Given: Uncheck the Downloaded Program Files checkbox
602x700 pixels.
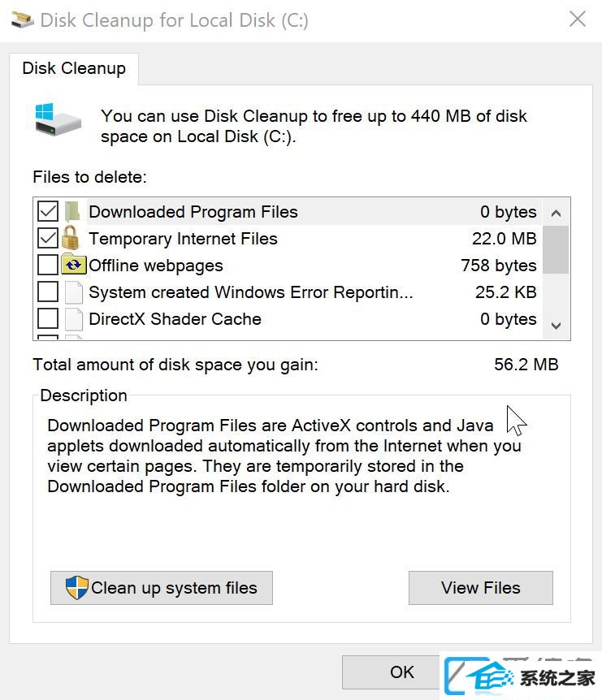Looking at the screenshot, I should 48,211.
